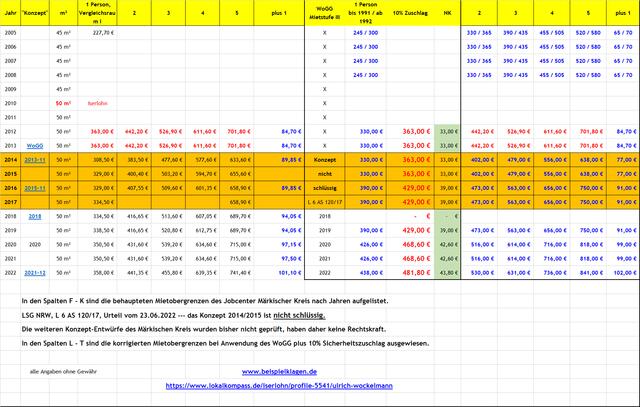Select the cell with 441,35 €
640x407 pixels.
pos(134,273)
